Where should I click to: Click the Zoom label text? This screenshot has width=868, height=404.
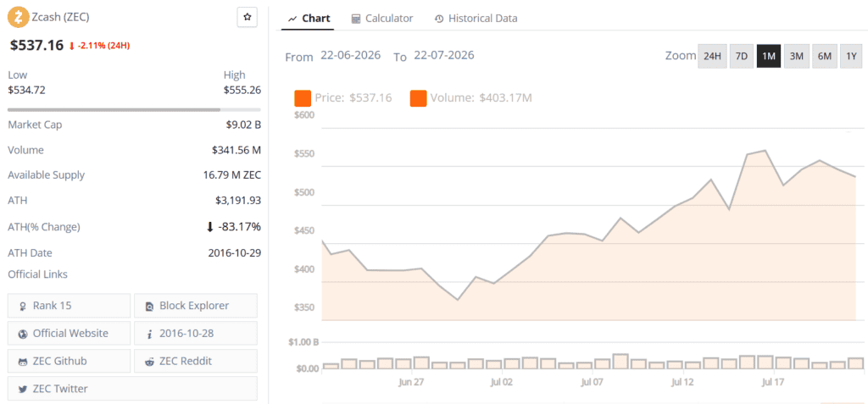tap(681, 56)
